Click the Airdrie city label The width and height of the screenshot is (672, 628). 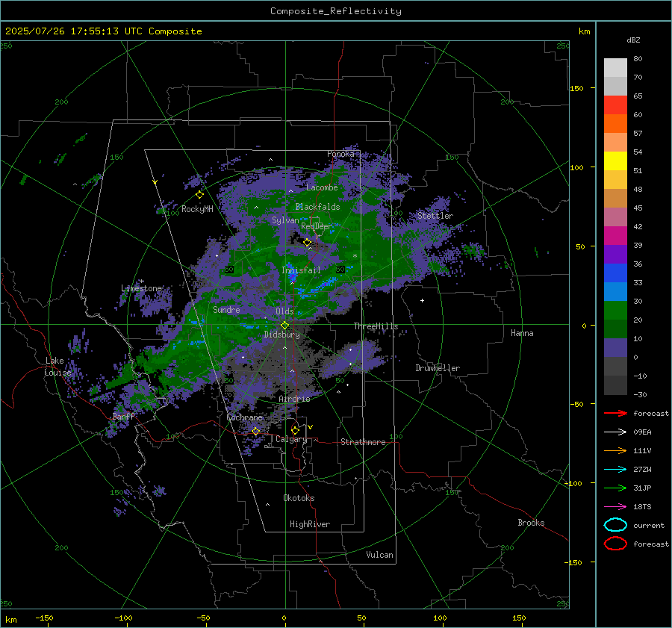[x=294, y=399]
